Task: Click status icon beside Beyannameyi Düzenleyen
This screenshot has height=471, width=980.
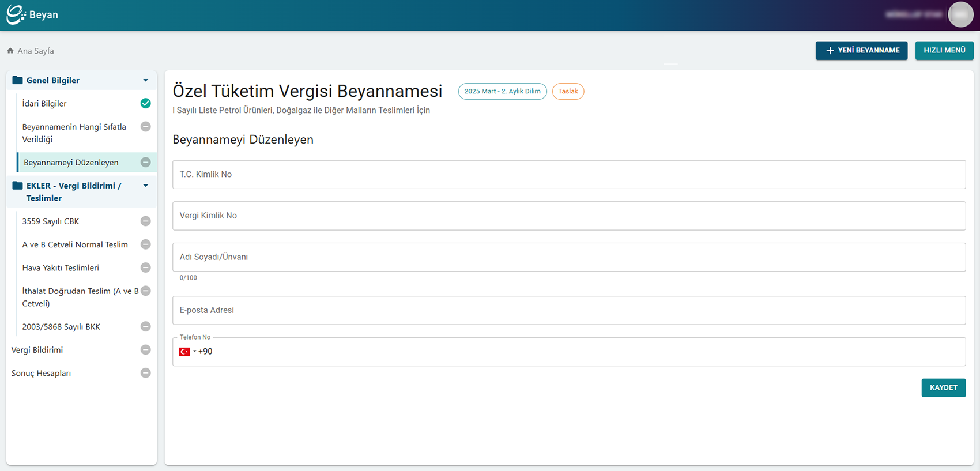Action: click(x=146, y=163)
